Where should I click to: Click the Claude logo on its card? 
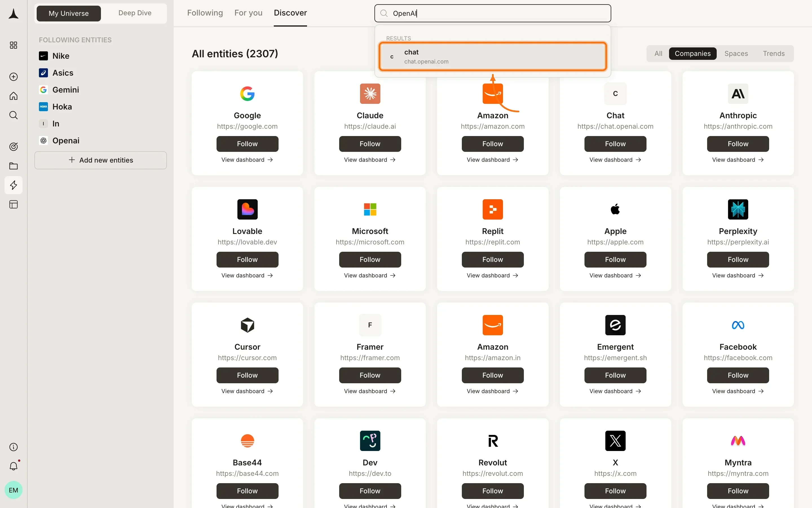pos(370,94)
